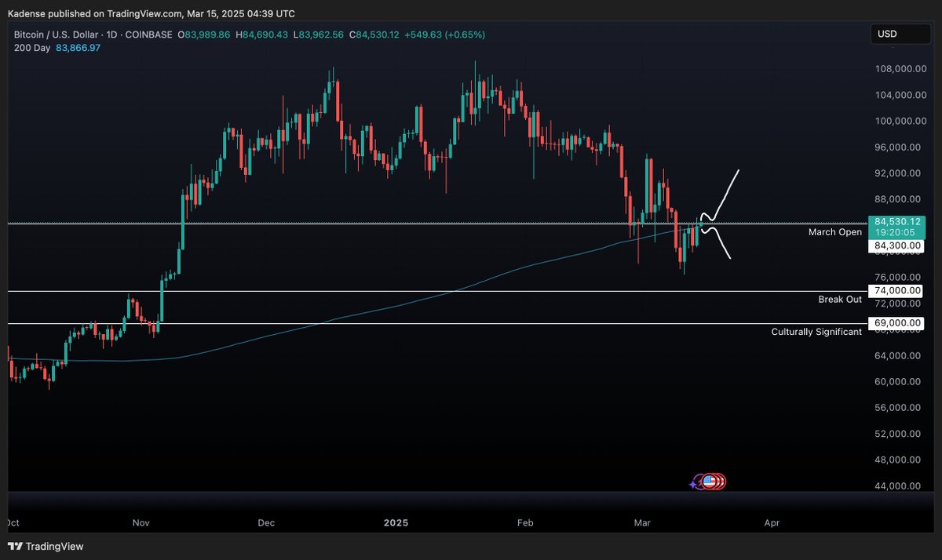Select the 74,000.00 price line tag
The height and width of the screenshot is (560, 942).
(896, 291)
